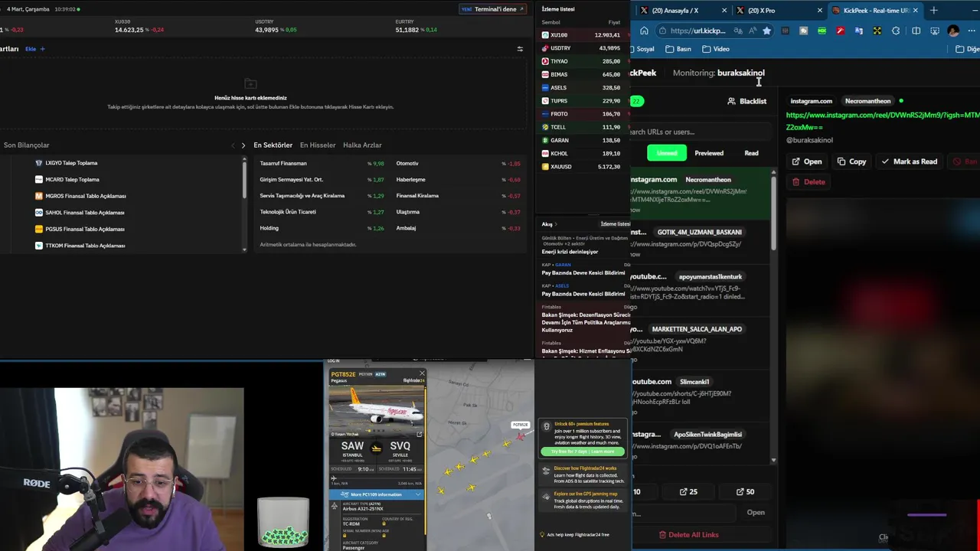Select ASELS in the watchlist
The width and height of the screenshot is (980, 551).
pos(582,87)
